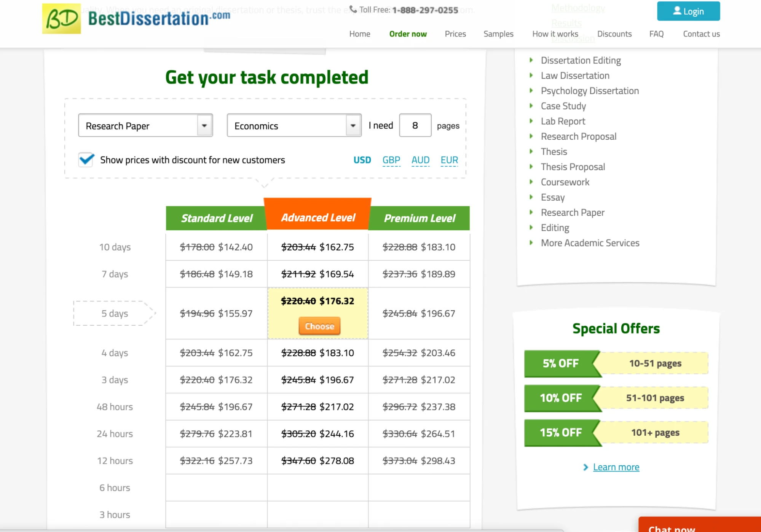The height and width of the screenshot is (532, 761).
Task: Open Case Study service link
Action: (563, 106)
